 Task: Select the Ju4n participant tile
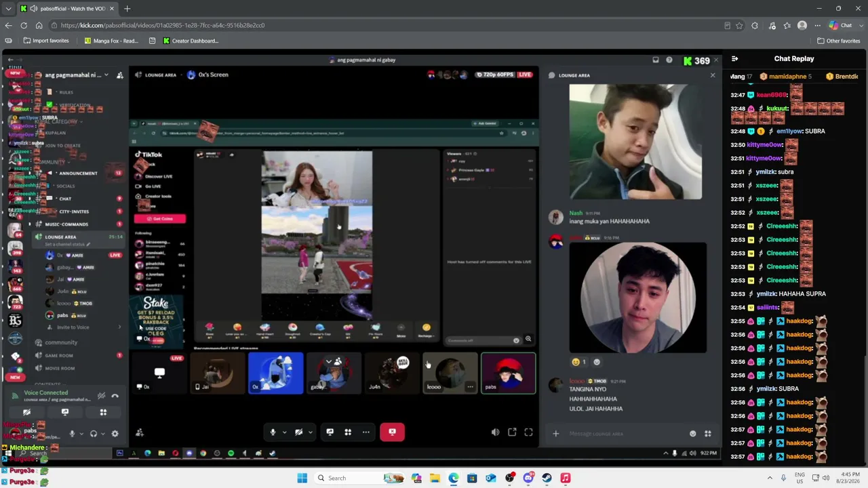pyautogui.click(x=392, y=373)
